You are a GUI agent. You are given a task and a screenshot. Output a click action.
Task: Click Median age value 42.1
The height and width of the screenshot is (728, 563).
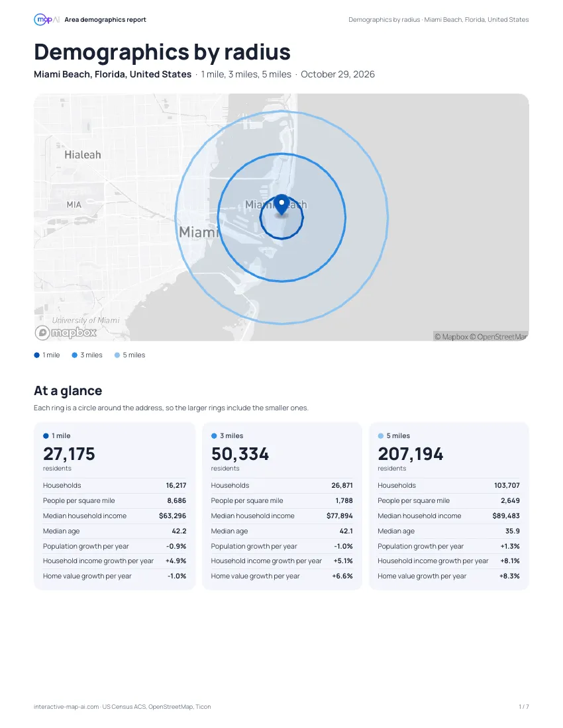coord(346,531)
